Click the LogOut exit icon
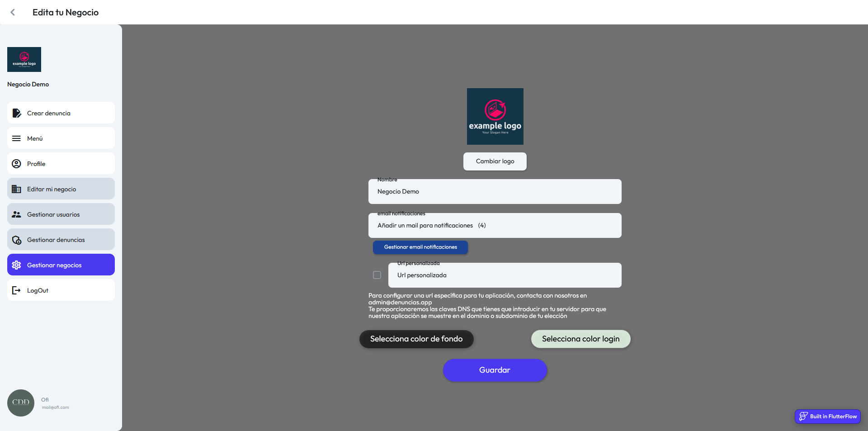Image resolution: width=868 pixels, height=431 pixels. 16,290
